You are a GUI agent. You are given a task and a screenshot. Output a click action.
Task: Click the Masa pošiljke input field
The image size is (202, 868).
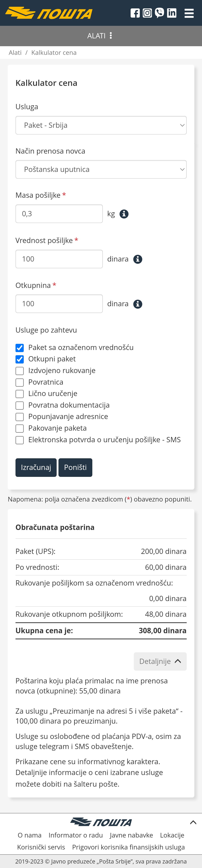pos(59,214)
